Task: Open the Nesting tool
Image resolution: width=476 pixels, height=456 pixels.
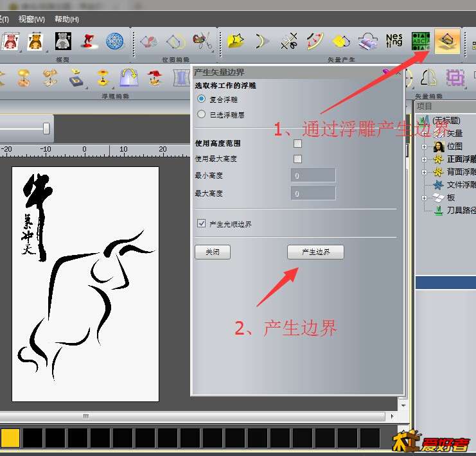Action: [x=394, y=40]
